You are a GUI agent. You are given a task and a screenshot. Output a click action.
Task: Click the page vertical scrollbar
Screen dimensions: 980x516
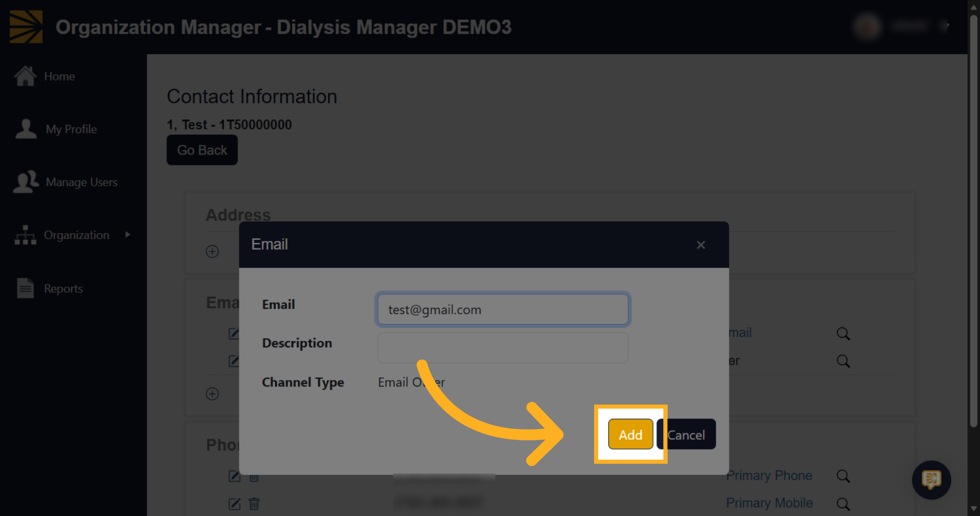[974, 220]
